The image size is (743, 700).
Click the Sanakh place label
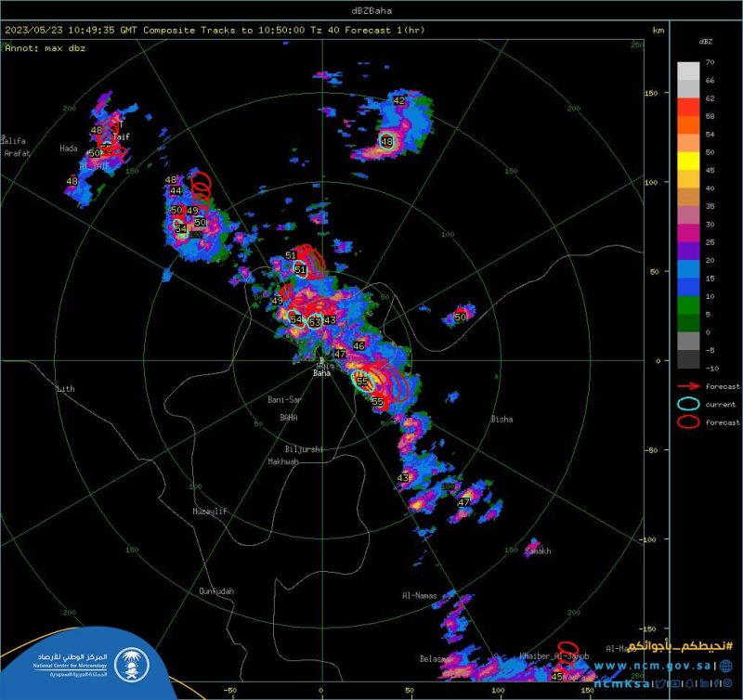click(538, 551)
